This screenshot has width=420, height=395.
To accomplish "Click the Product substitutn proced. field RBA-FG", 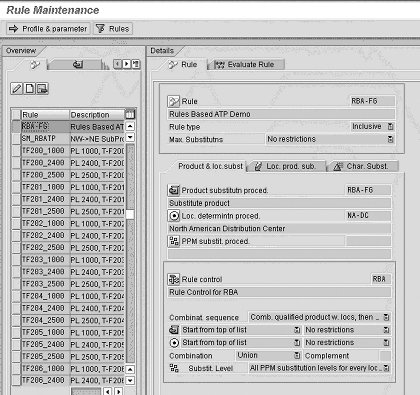I will [x=368, y=190].
